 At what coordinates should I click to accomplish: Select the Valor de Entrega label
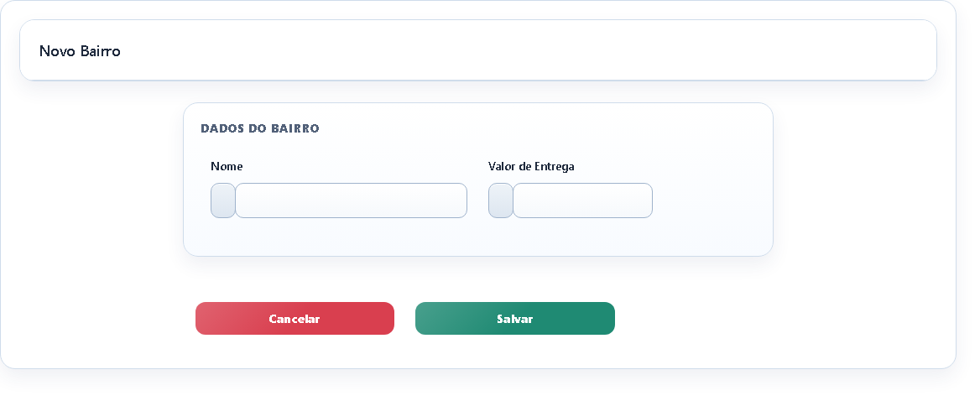tap(531, 166)
